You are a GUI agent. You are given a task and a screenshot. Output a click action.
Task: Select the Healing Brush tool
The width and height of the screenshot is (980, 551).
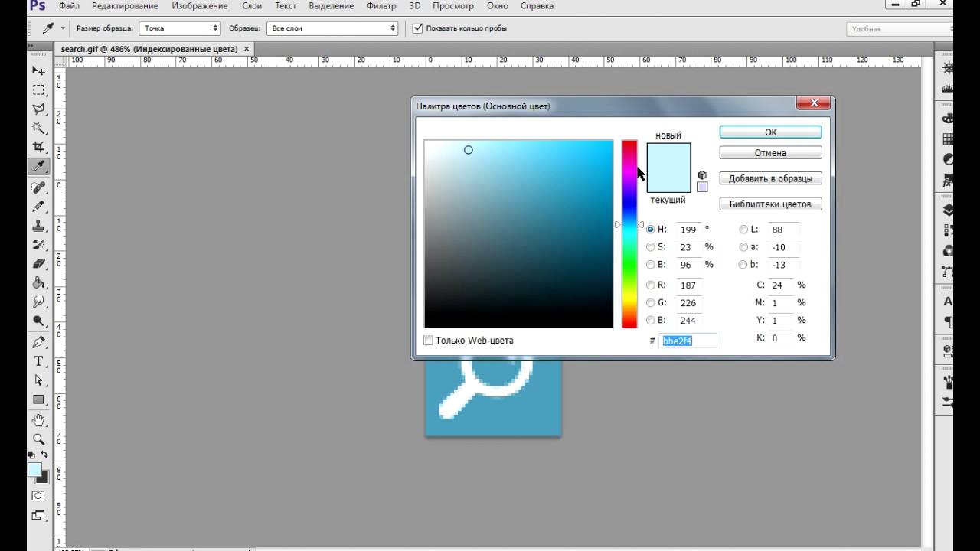pyautogui.click(x=38, y=187)
